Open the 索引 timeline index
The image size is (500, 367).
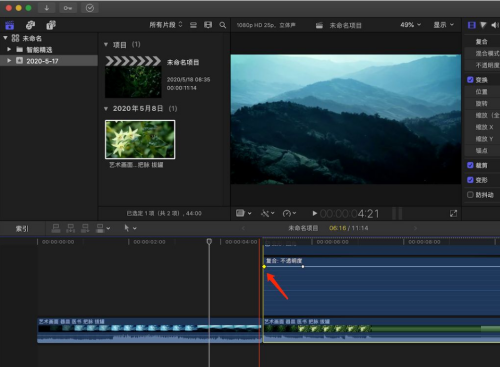click(22, 229)
